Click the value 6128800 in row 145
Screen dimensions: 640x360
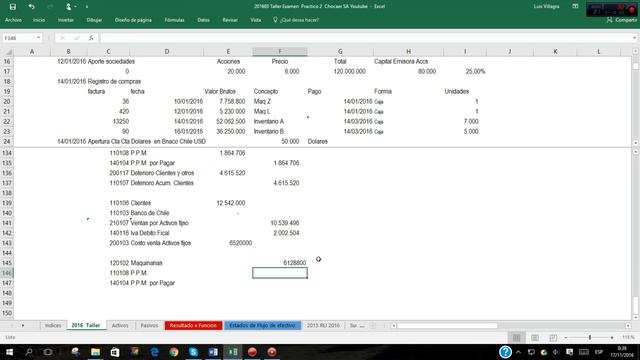click(294, 263)
